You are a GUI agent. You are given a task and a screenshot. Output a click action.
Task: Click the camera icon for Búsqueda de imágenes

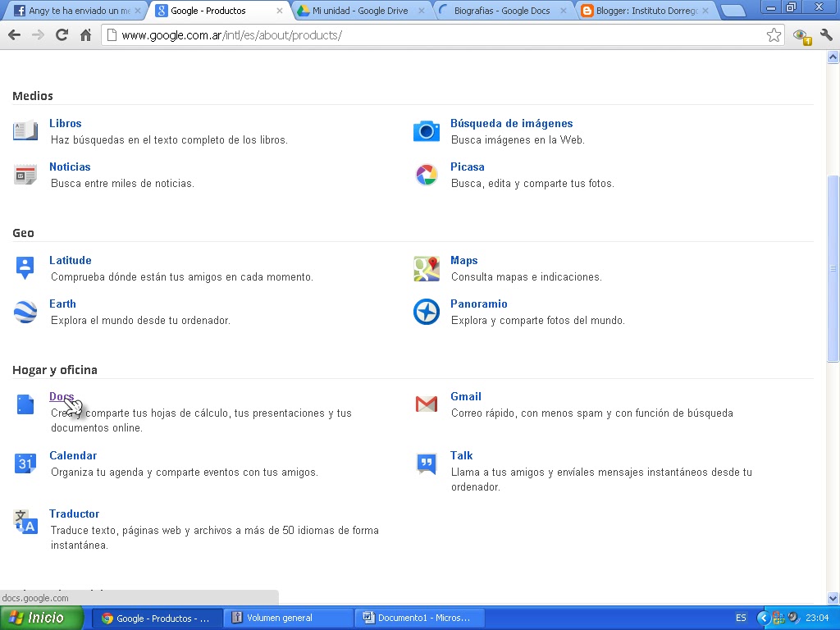click(x=427, y=130)
